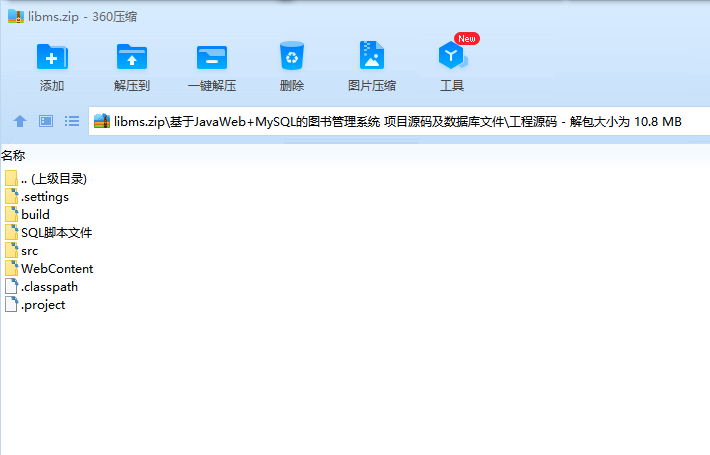Click the .project file icon

pyautogui.click(x=11, y=304)
